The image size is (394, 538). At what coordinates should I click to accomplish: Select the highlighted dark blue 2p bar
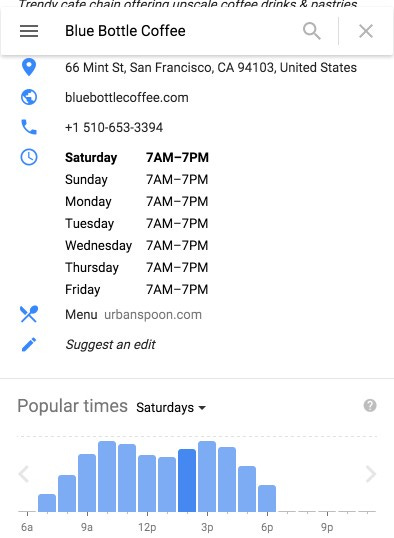click(187, 481)
